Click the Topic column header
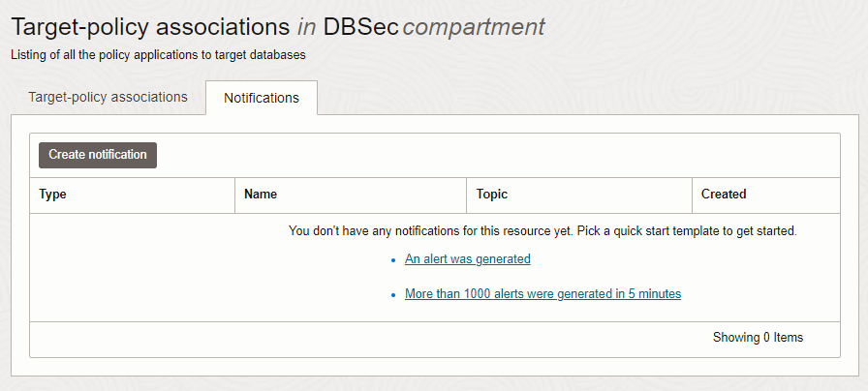Screen dimensions: 868x391 492,195
